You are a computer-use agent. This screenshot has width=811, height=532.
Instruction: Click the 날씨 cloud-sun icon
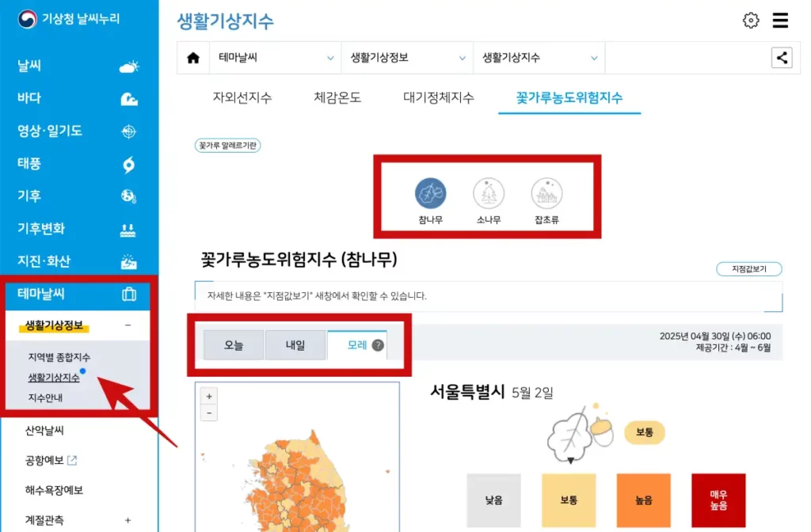[129, 66]
